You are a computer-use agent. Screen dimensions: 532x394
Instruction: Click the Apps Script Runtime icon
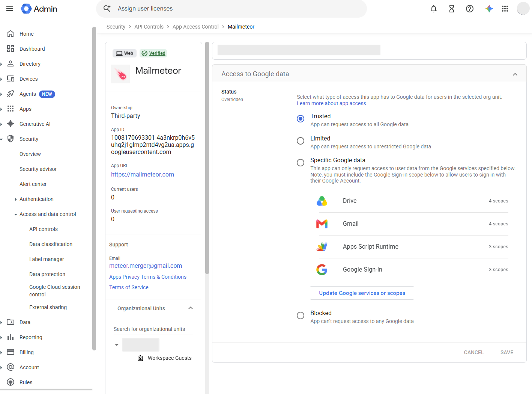point(322,247)
